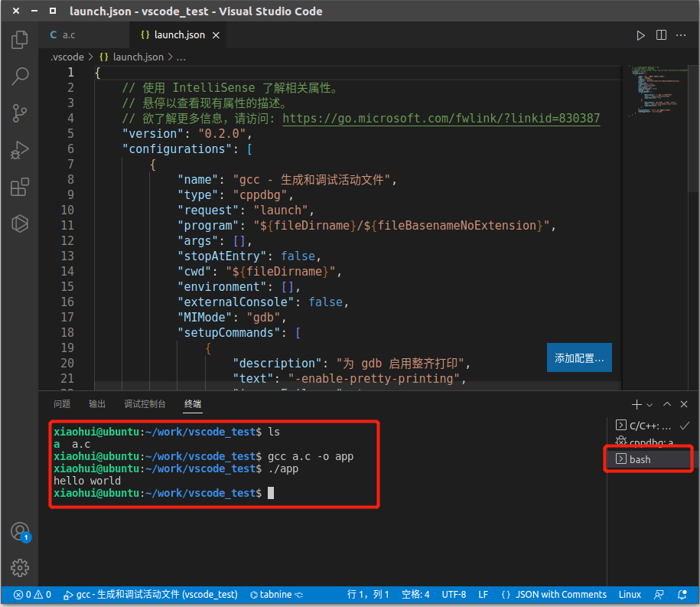Viewport: 700px width, 607px height.
Task: Click the hello world terminal output
Action: (x=87, y=481)
